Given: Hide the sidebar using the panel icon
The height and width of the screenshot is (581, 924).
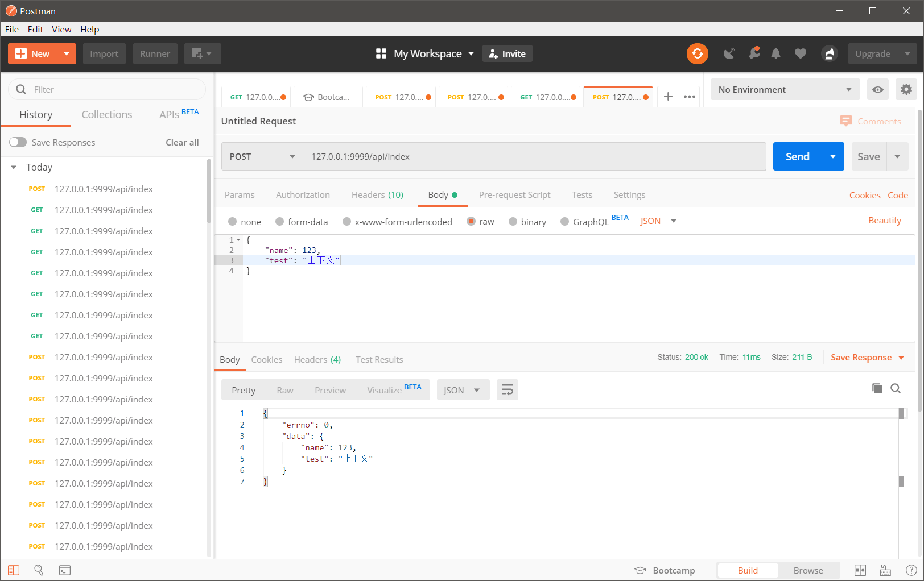Looking at the screenshot, I should pyautogui.click(x=14, y=570).
